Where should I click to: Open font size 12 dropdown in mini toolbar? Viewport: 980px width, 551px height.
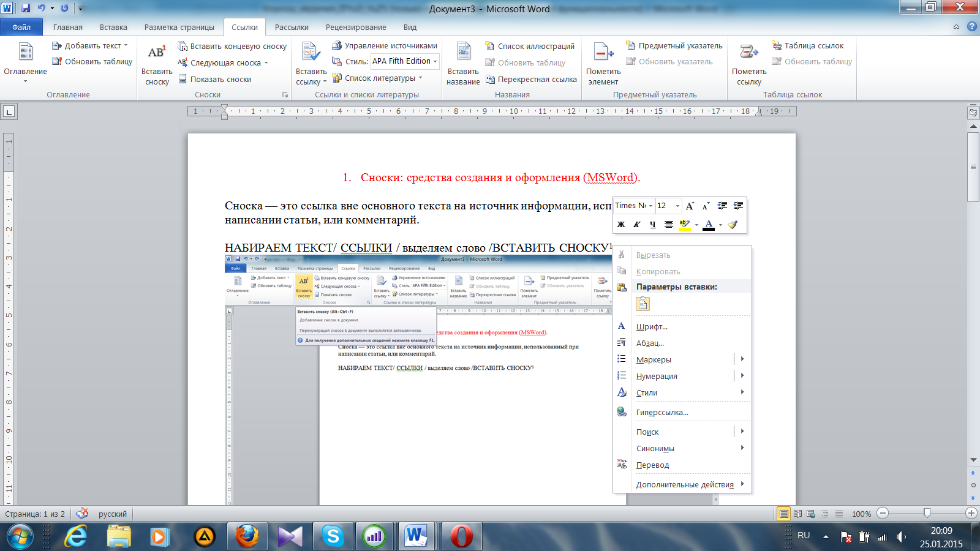(677, 206)
